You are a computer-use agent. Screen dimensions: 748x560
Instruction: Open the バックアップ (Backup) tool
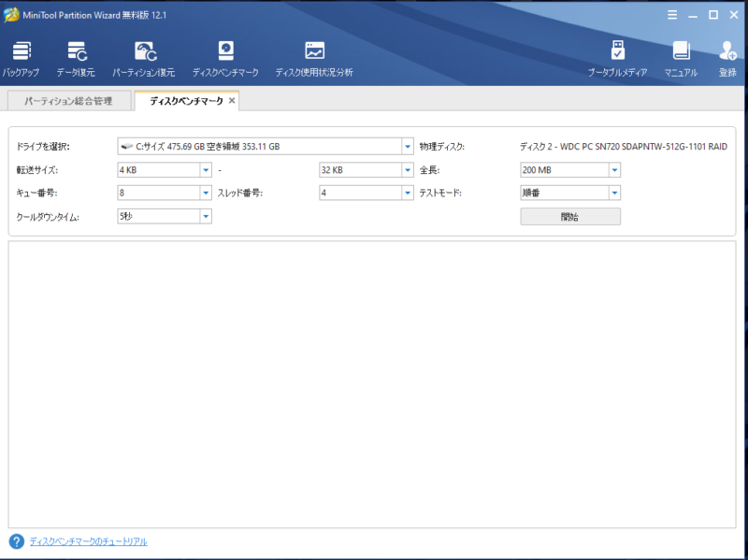(x=21, y=59)
